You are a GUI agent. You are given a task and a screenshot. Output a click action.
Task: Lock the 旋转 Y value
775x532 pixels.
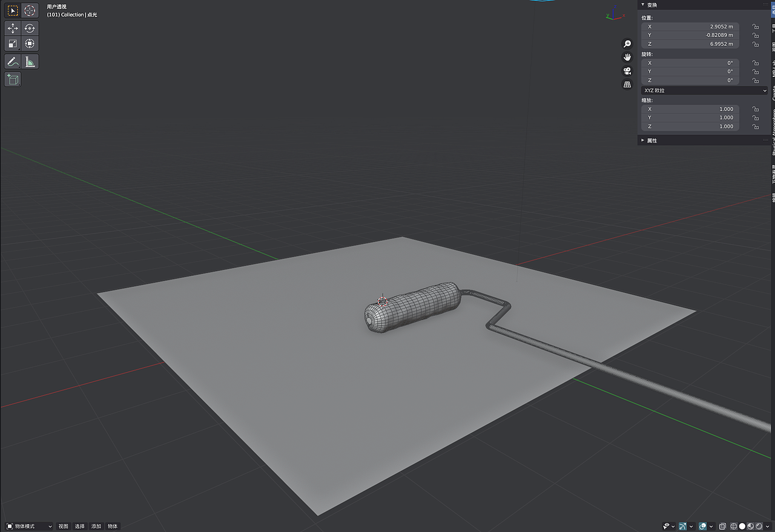click(755, 71)
